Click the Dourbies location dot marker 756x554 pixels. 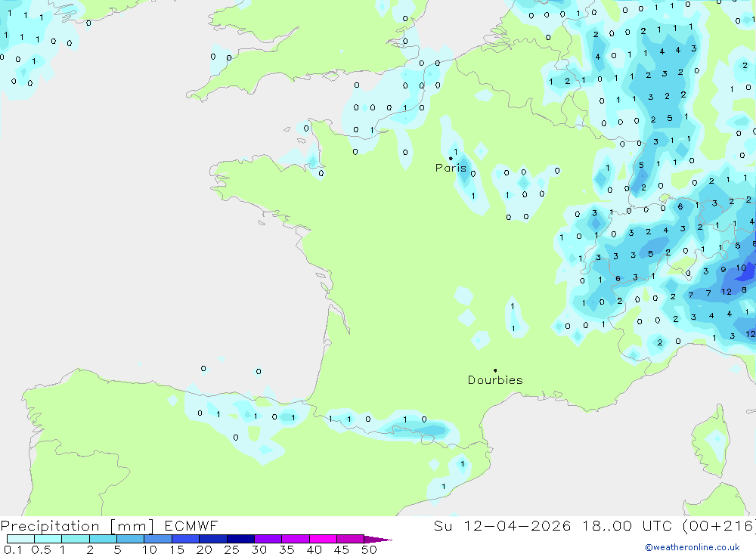click(495, 370)
